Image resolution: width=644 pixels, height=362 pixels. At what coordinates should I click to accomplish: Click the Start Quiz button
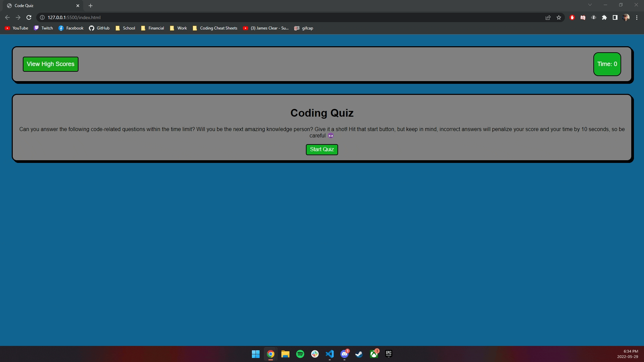[322, 149]
